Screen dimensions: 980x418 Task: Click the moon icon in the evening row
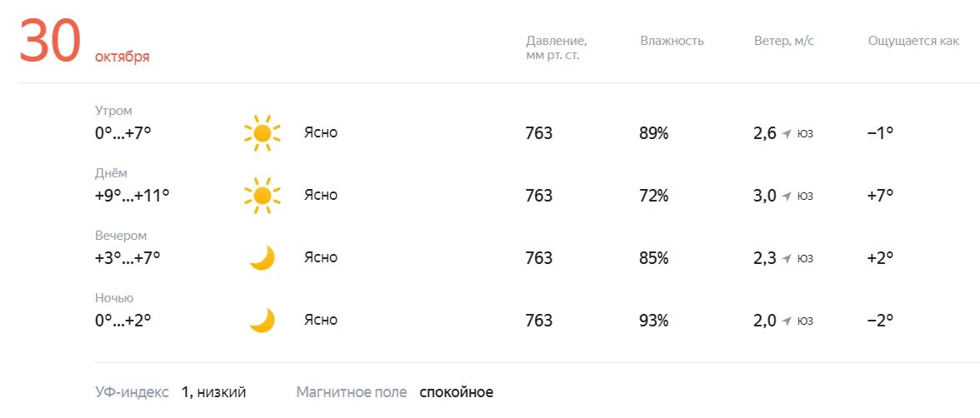coord(262,258)
